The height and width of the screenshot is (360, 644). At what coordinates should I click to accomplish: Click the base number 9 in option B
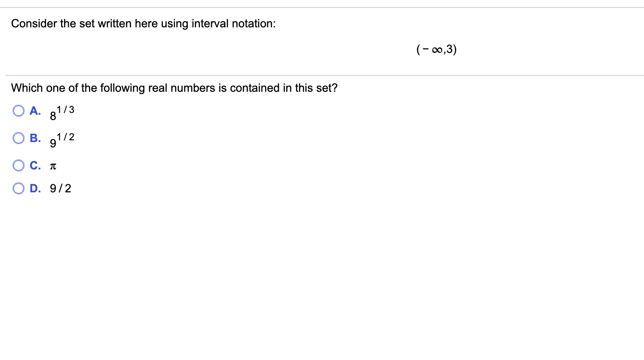53,143
